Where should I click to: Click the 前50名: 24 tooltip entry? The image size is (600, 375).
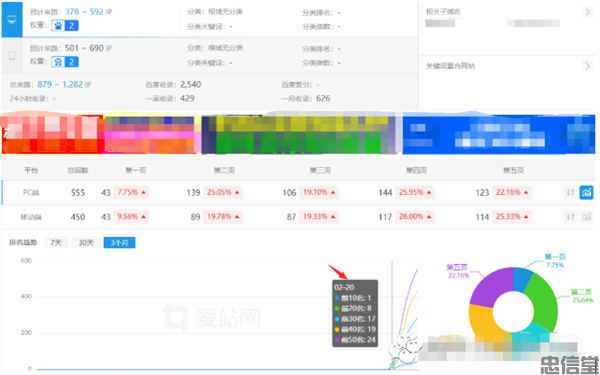tap(355, 339)
